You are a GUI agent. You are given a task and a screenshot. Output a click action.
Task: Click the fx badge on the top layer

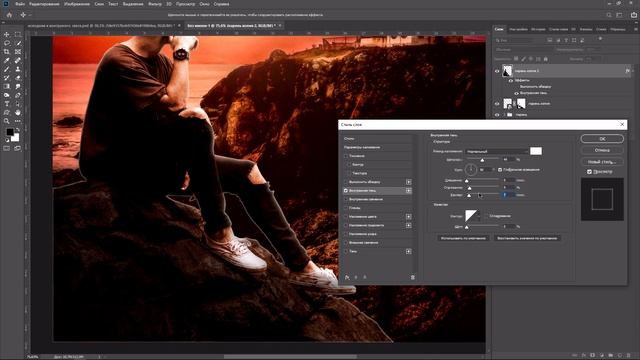[627, 71]
